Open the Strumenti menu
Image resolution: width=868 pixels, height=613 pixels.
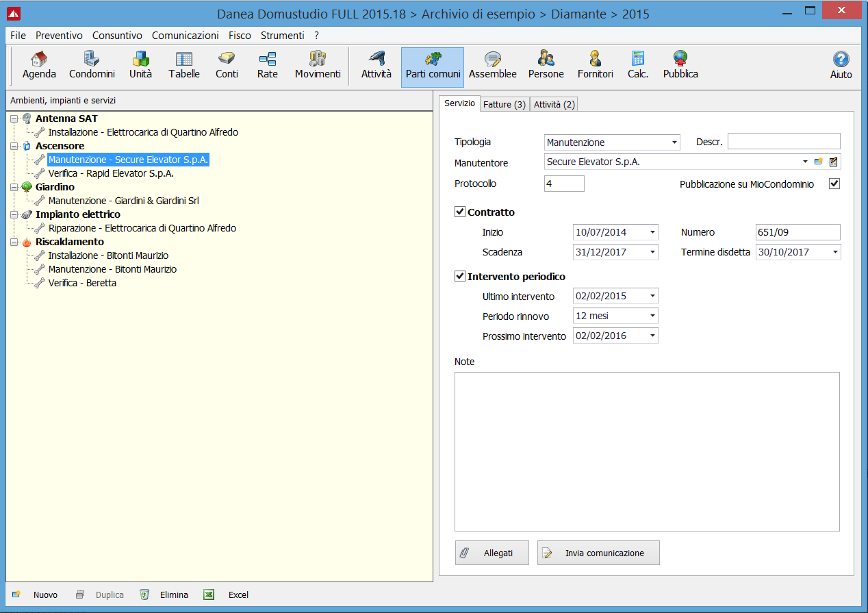[282, 35]
